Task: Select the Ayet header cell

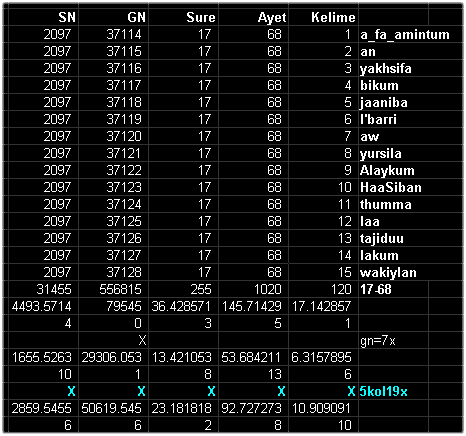Action: 253,17
